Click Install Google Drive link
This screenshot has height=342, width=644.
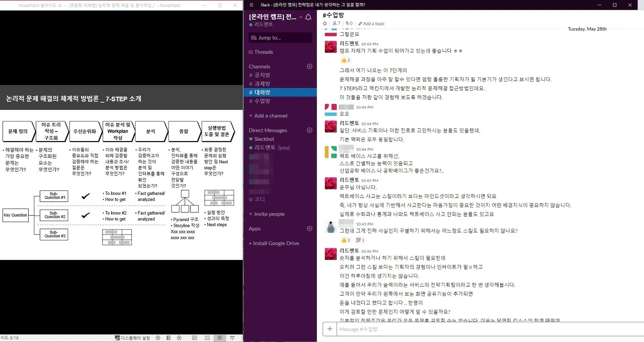(x=274, y=243)
